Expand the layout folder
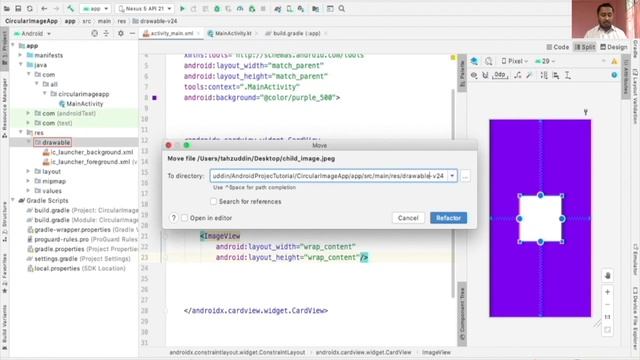The image size is (640, 360). (x=28, y=171)
